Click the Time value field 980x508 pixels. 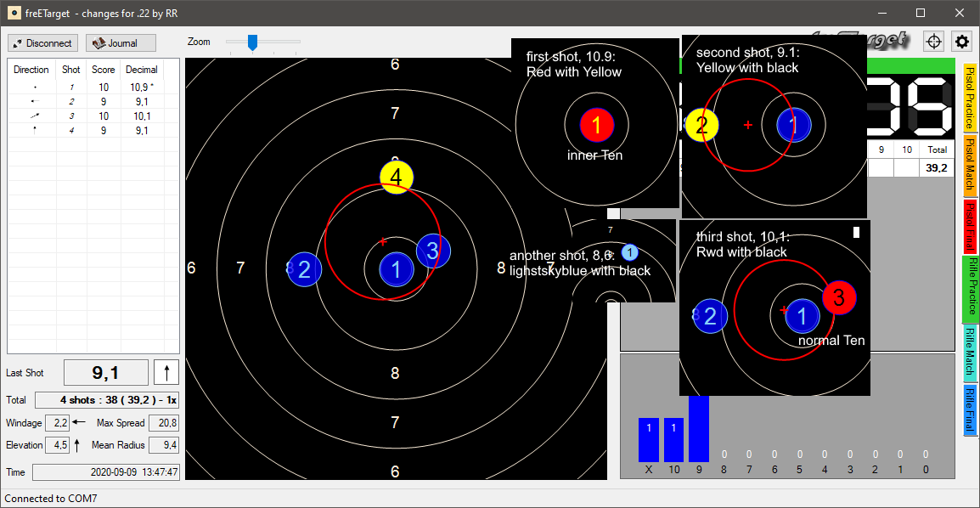coord(105,471)
